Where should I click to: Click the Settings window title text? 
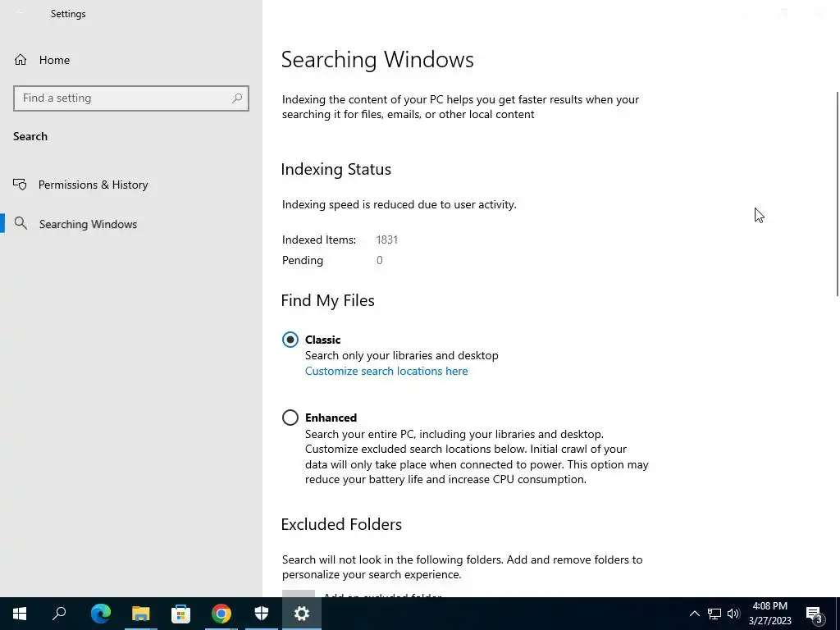point(68,14)
